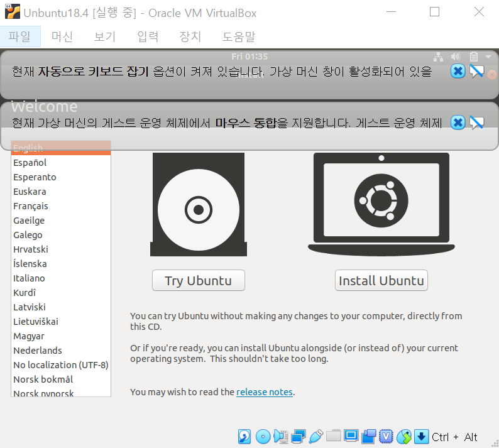Viewport: 499px width, 448px height.
Task: Click the Try Ubuntu button
Action: click(198, 280)
